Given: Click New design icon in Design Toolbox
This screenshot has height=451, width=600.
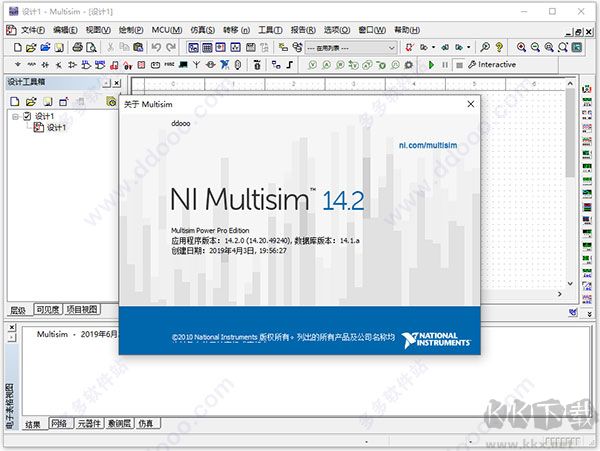Looking at the screenshot, I should point(16,102).
